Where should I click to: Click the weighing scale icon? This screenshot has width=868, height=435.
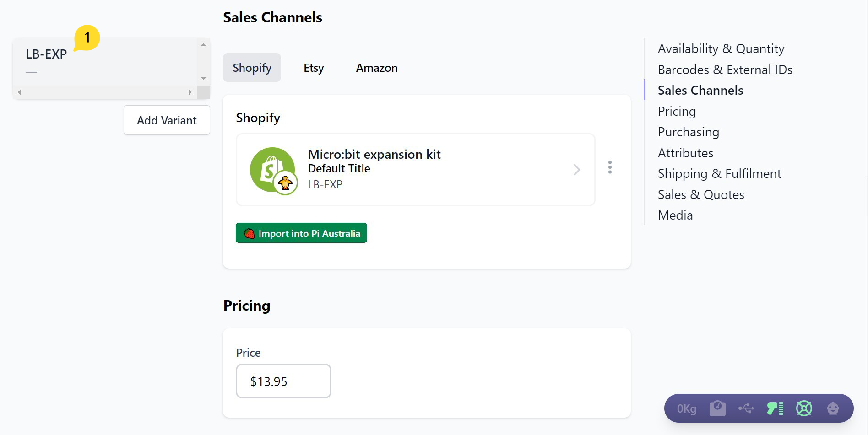pyautogui.click(x=717, y=408)
